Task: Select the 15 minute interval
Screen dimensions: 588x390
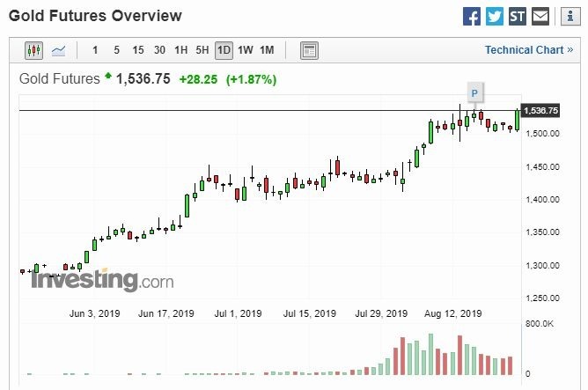Action: point(138,50)
